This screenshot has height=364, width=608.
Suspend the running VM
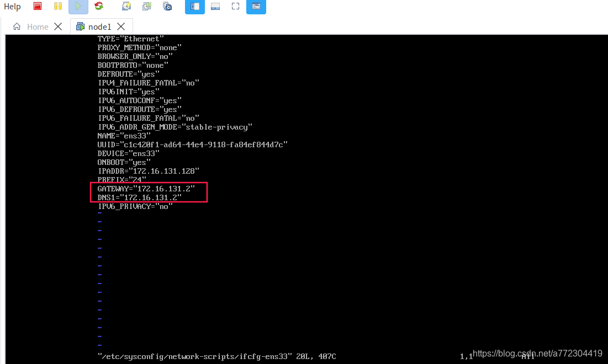pos(57,6)
